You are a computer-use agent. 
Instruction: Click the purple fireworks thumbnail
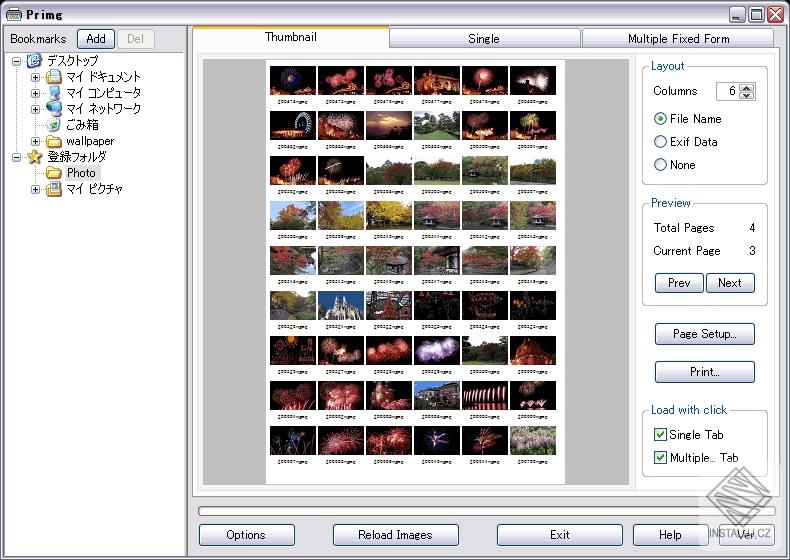click(x=437, y=350)
